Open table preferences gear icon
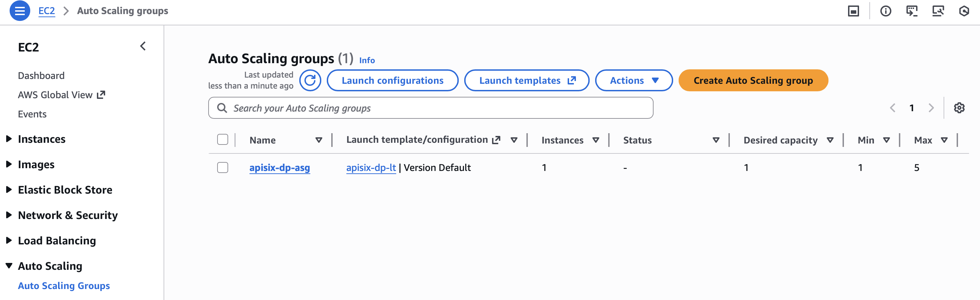Viewport: 980px width, 300px height. tap(959, 108)
